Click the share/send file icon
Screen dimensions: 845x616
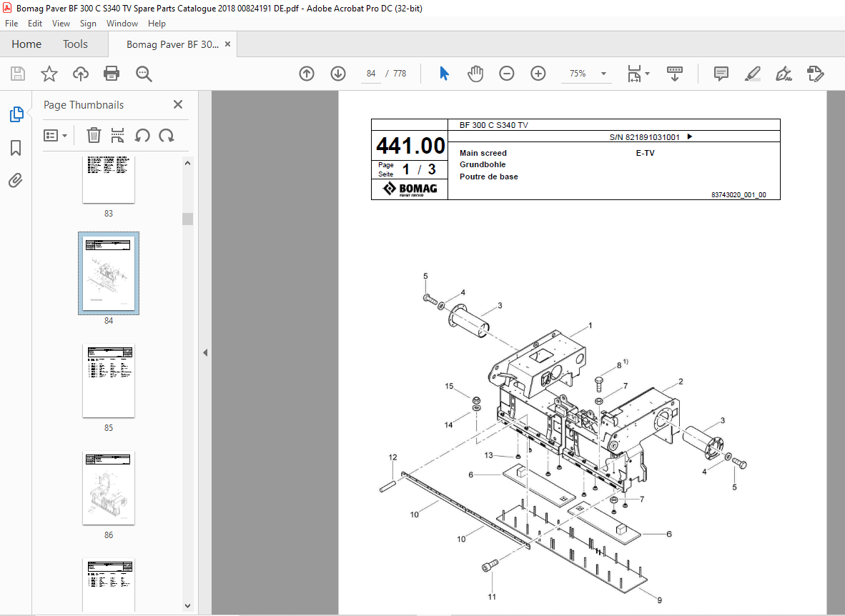click(x=816, y=74)
